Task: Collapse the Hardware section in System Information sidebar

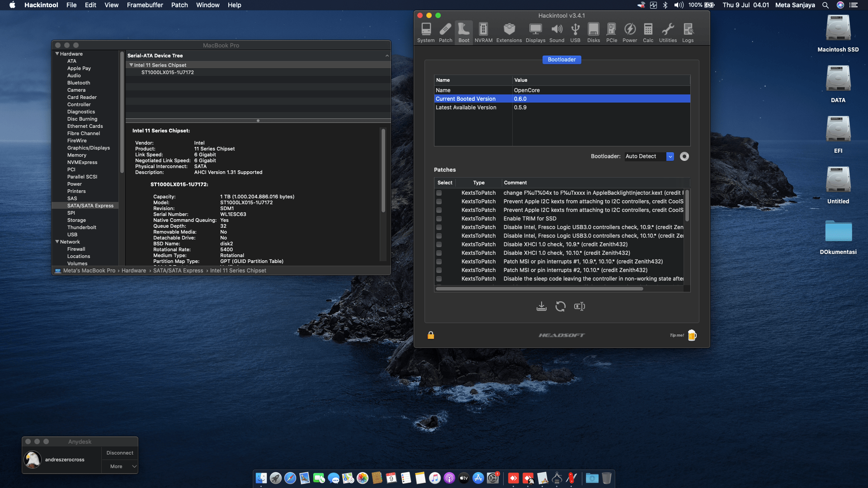Action: [x=57, y=54]
